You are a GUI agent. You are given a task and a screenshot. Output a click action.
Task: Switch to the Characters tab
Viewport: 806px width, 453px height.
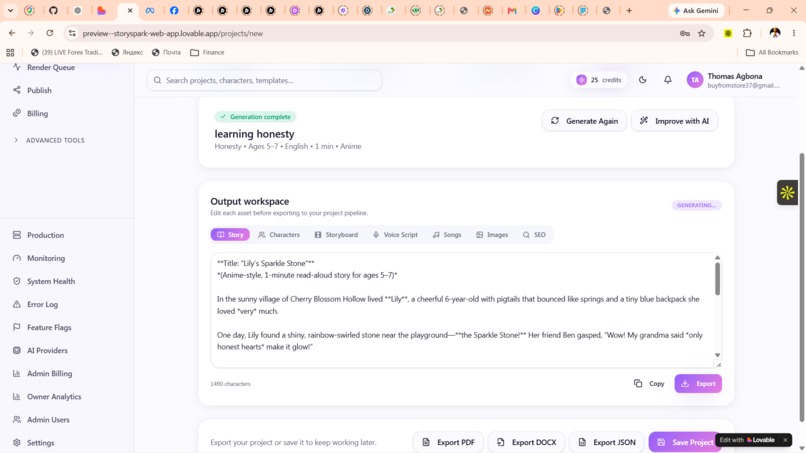pos(279,234)
